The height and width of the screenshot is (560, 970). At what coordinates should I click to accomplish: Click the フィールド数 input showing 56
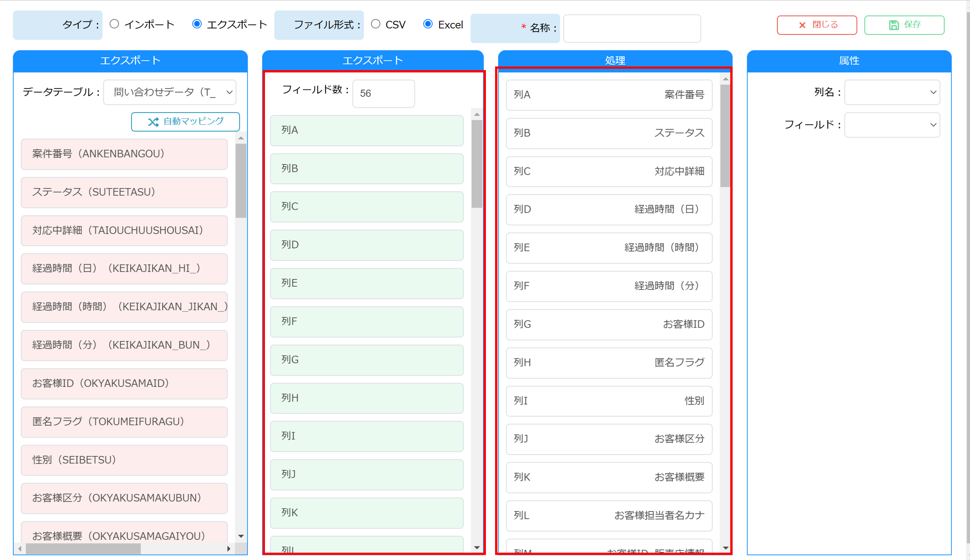point(383,93)
